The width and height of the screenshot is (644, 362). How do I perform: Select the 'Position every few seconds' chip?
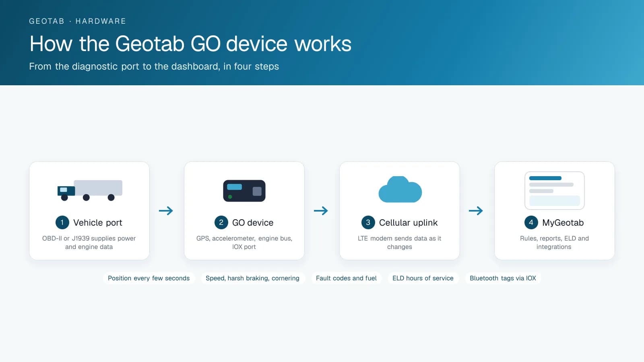point(149,278)
